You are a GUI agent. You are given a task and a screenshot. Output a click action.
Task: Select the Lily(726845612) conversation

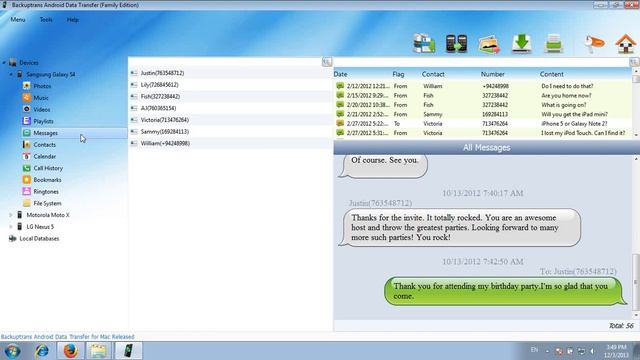[231, 85]
